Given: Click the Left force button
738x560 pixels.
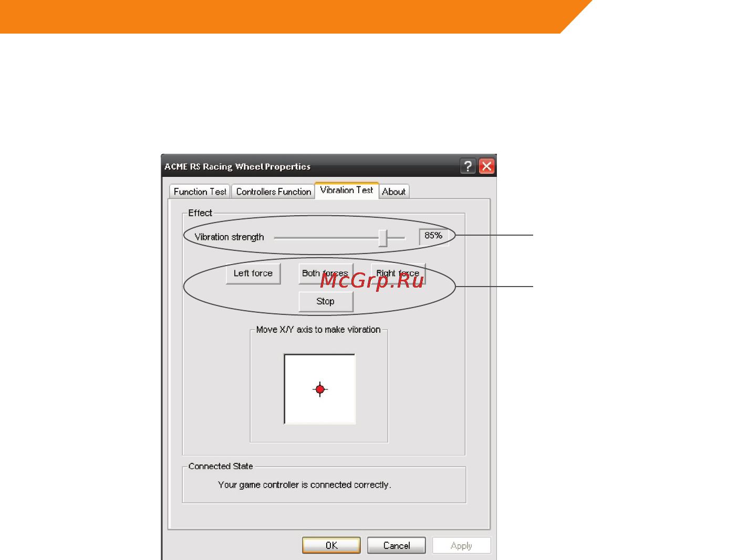Looking at the screenshot, I should pos(253,273).
